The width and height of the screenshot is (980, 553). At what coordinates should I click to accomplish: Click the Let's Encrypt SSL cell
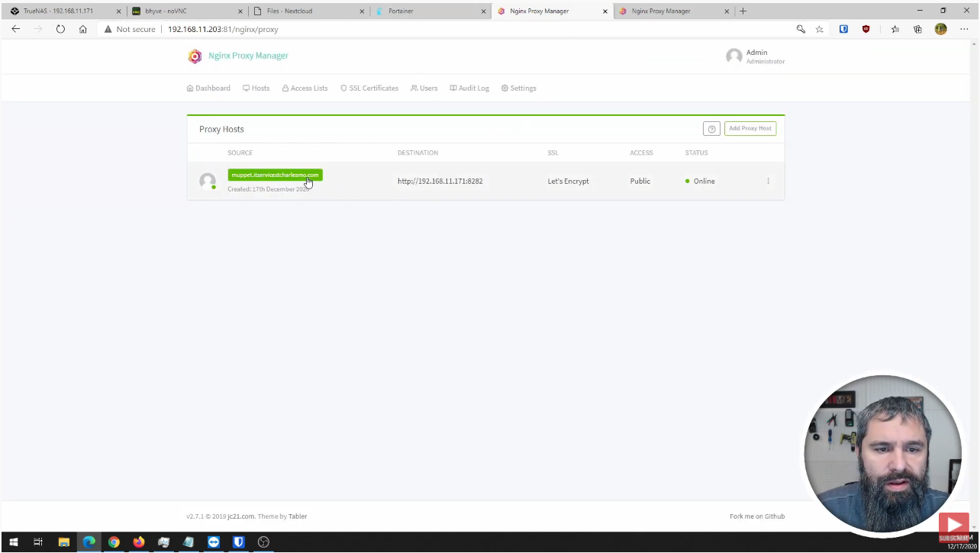(568, 182)
